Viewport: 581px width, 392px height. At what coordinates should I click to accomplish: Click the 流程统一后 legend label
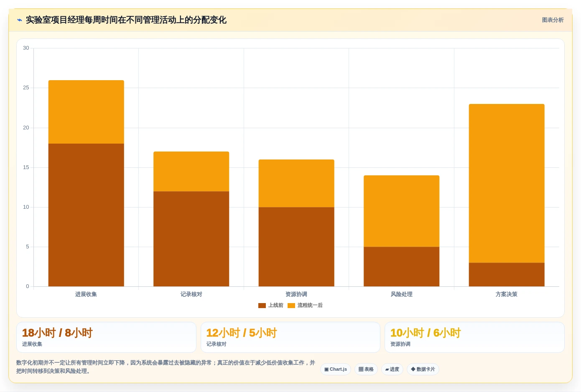tap(310, 306)
